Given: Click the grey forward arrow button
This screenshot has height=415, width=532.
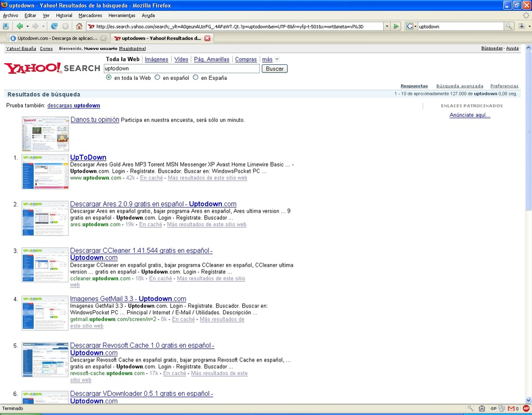Looking at the screenshot, I should [35, 26].
